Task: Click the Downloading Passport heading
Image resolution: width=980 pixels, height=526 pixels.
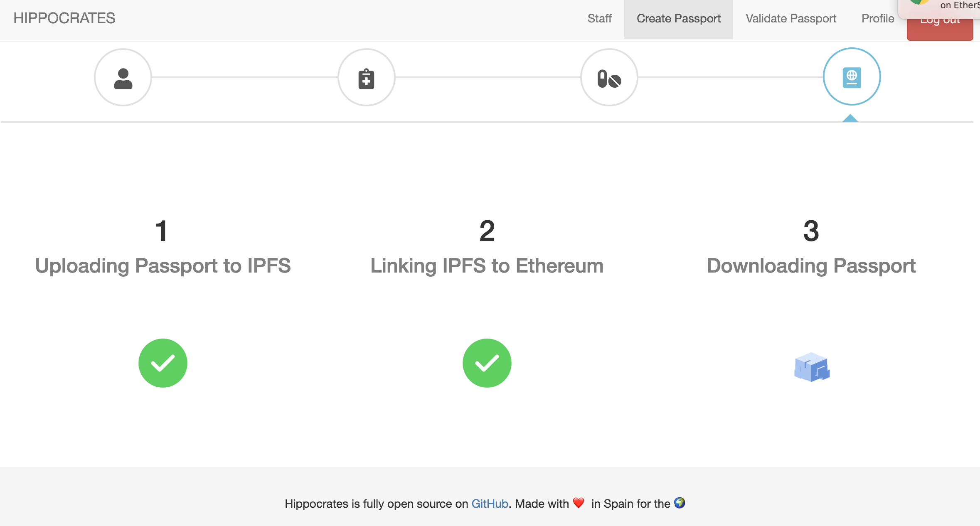Action: [811, 266]
